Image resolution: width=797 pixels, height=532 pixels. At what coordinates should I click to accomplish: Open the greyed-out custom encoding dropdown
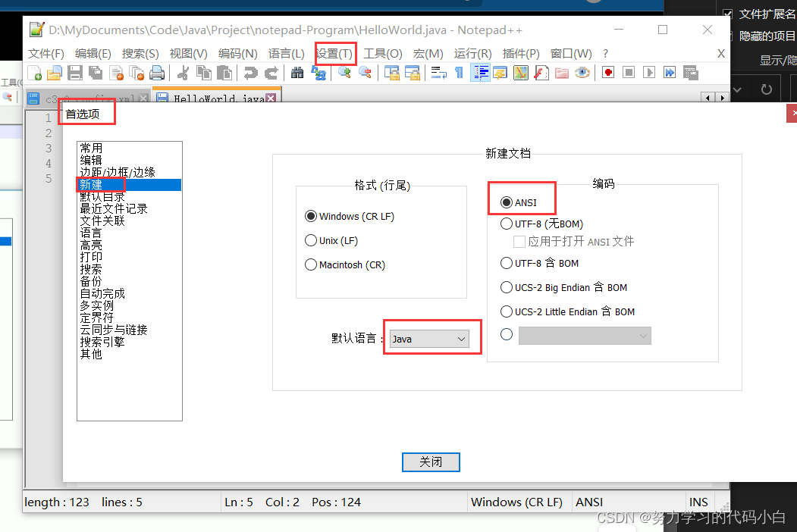585,336
